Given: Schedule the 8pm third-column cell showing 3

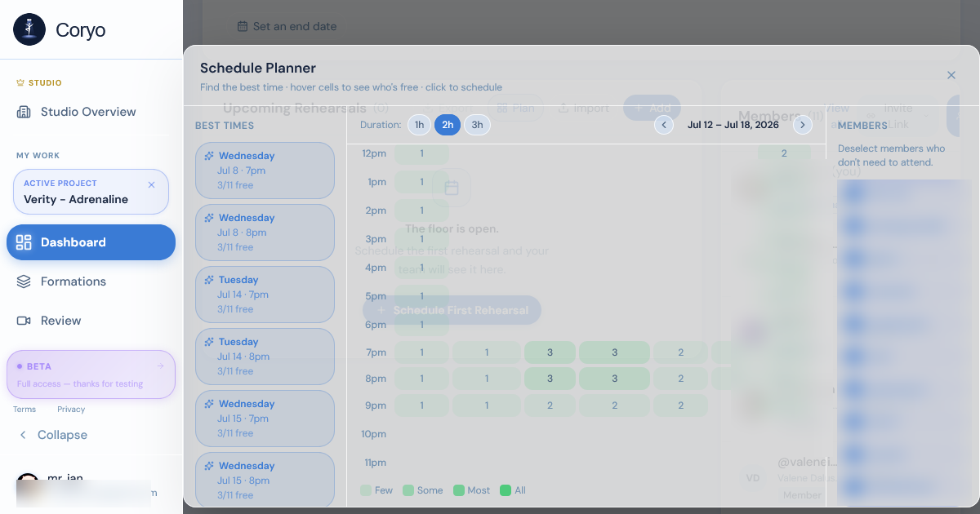Looking at the screenshot, I should click(550, 379).
